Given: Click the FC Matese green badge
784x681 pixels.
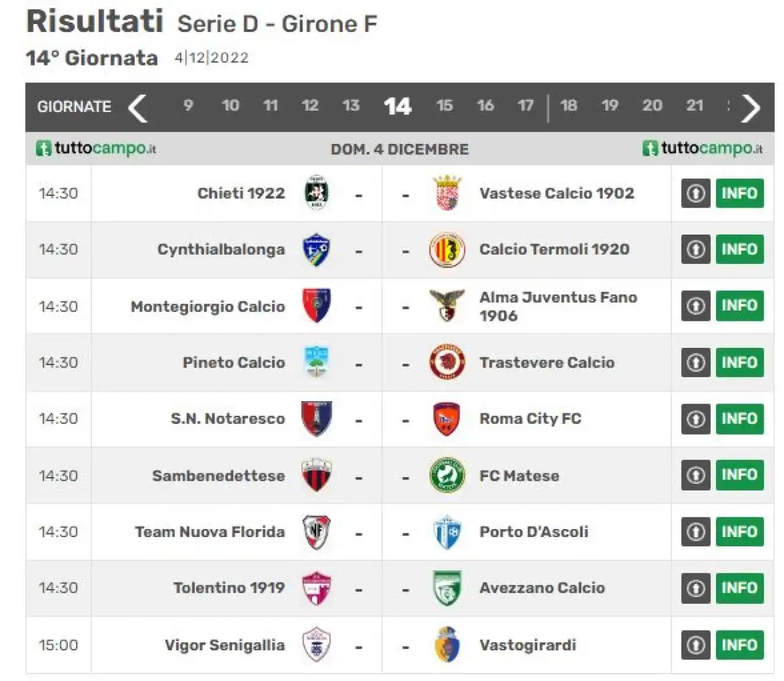Looking at the screenshot, I should tap(447, 475).
